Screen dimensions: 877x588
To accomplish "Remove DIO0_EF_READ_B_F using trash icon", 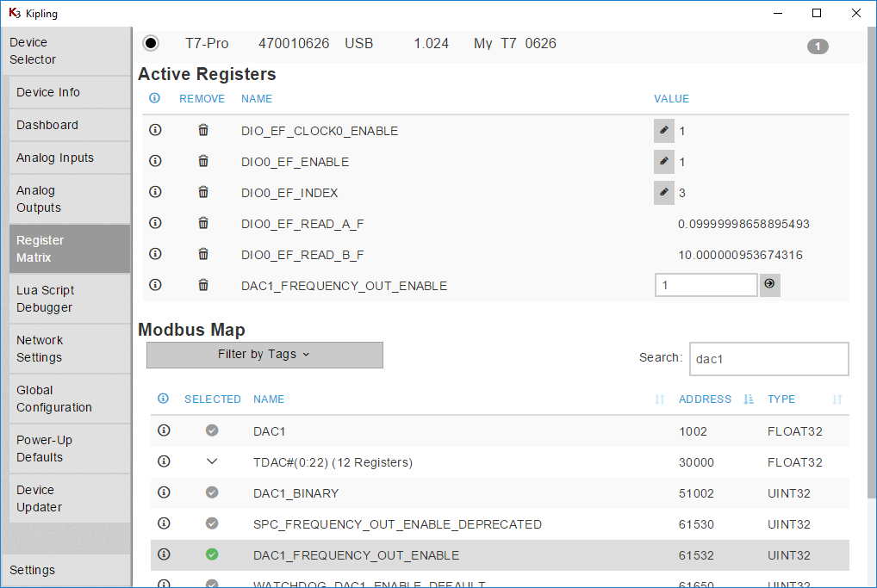I will tap(203, 254).
